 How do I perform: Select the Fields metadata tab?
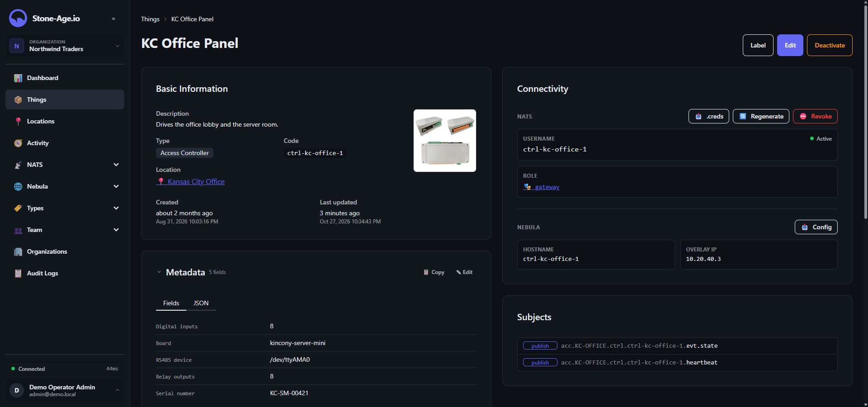(171, 303)
